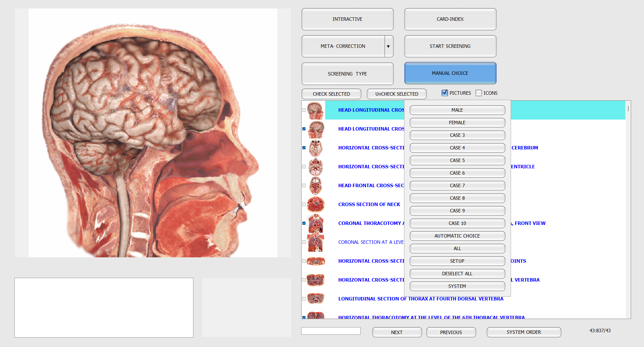Click the coronal thoracotomy front view thumbnail
Image resolution: width=644 pixels, height=347 pixels.
click(x=315, y=223)
